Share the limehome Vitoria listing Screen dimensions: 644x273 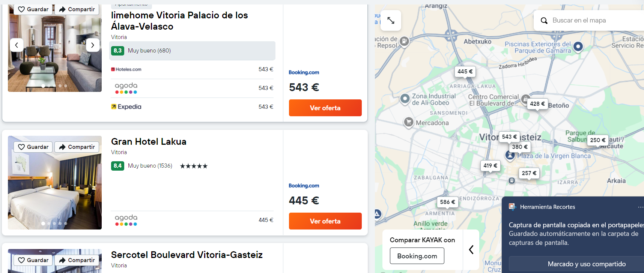[77, 9]
